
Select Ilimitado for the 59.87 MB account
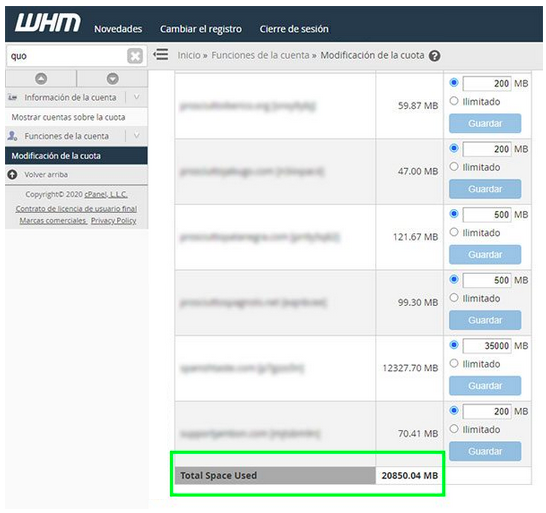tap(454, 101)
